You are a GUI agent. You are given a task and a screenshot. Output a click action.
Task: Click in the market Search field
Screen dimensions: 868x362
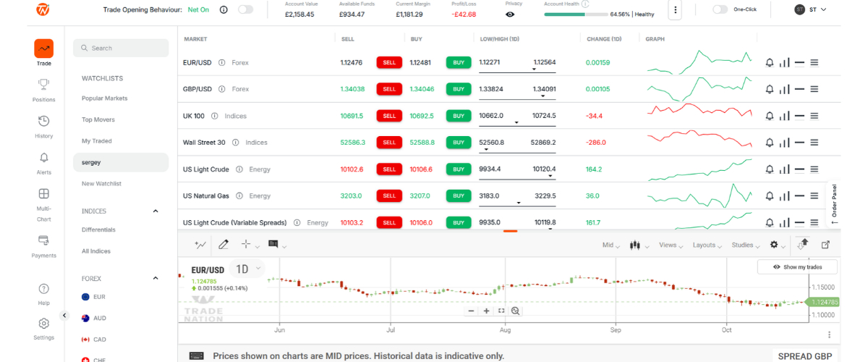[121, 48]
